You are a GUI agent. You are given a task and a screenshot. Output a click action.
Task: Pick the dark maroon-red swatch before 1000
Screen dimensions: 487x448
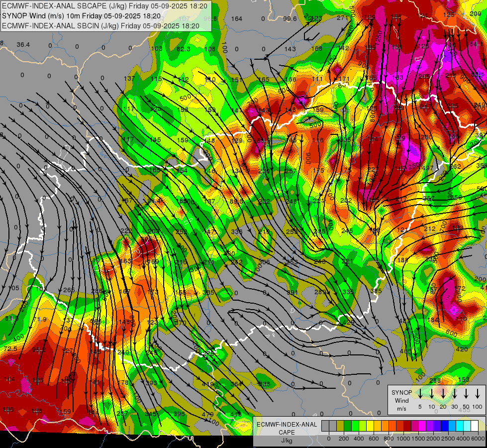coord(407,426)
